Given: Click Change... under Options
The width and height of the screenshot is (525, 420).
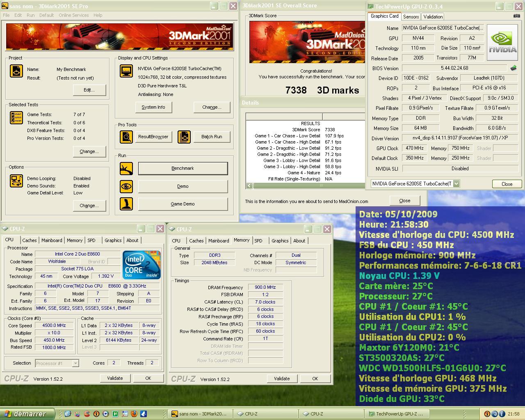Looking at the screenshot, I should pyautogui.click(x=89, y=205).
